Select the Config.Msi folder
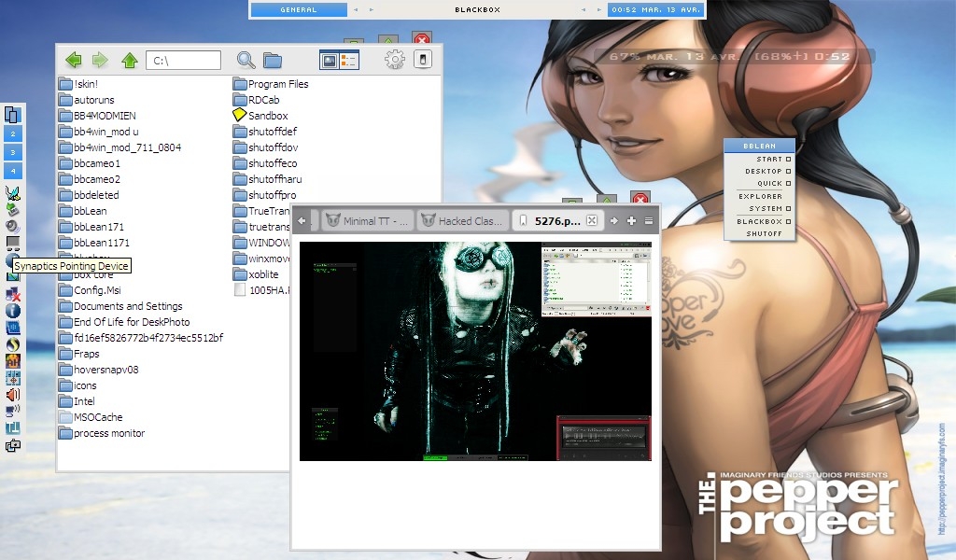Screen dimensions: 956x560 [90, 290]
